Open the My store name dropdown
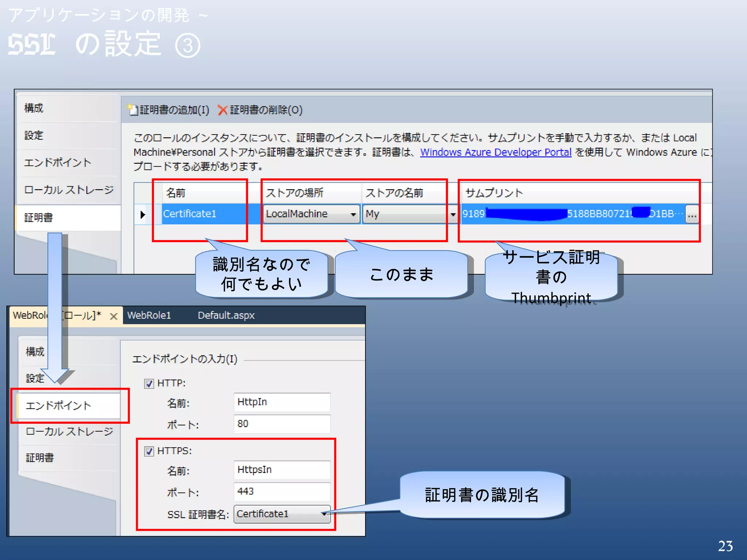Screen dimensions: 747x560 [x=411, y=214]
